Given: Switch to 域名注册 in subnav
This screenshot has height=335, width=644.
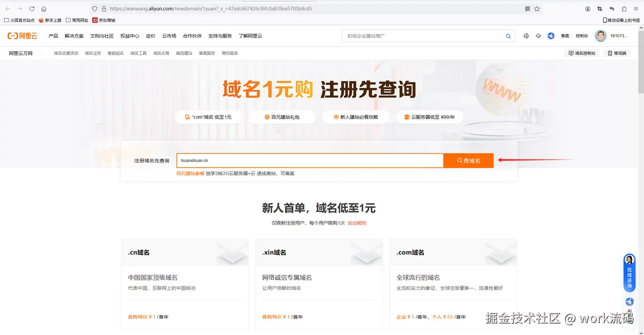Looking at the screenshot, I should (x=93, y=53).
